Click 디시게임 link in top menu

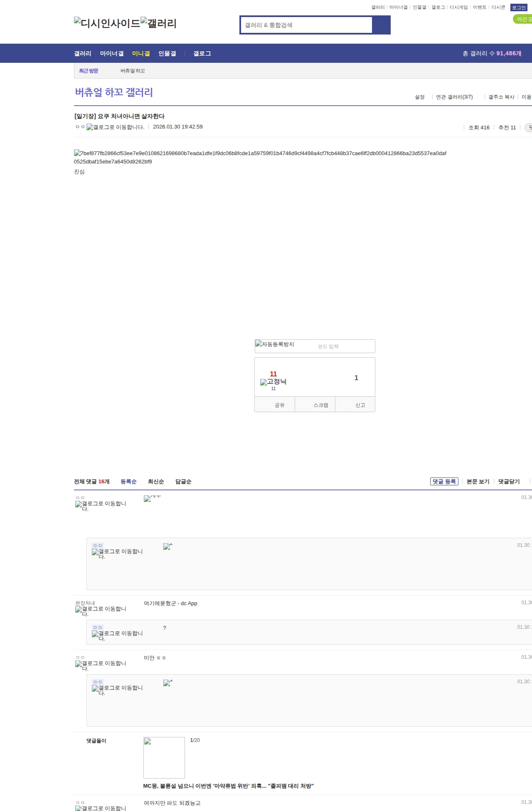click(458, 7)
